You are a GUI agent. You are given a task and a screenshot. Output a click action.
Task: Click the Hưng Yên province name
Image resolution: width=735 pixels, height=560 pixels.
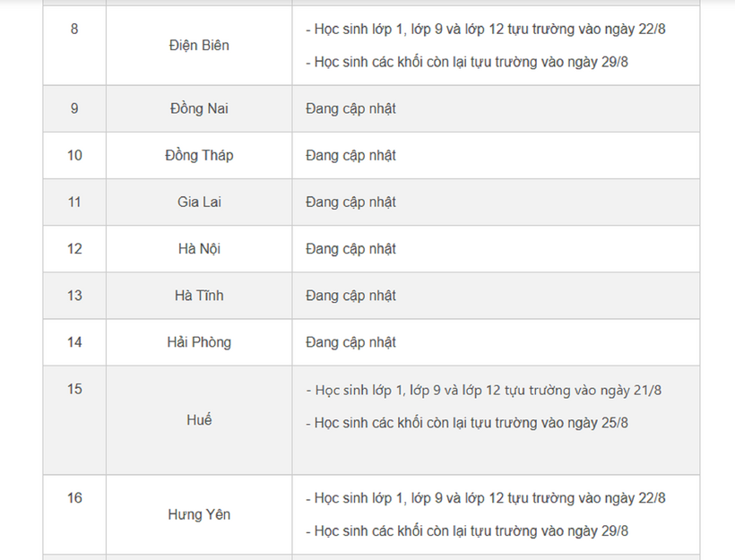(198, 514)
